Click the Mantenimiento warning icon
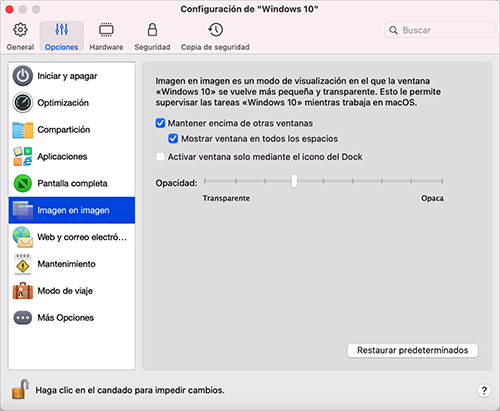The height and width of the screenshot is (411, 500). [23, 264]
